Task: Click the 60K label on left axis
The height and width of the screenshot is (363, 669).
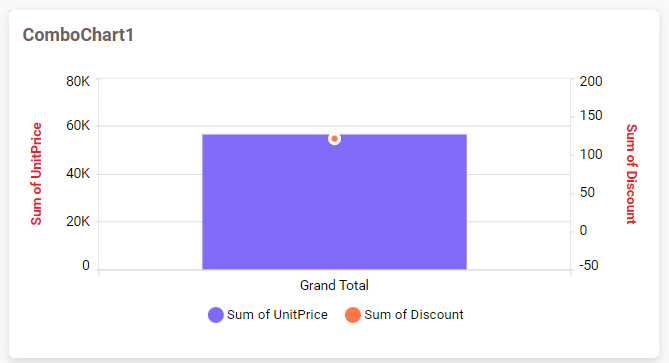Action: [78, 125]
